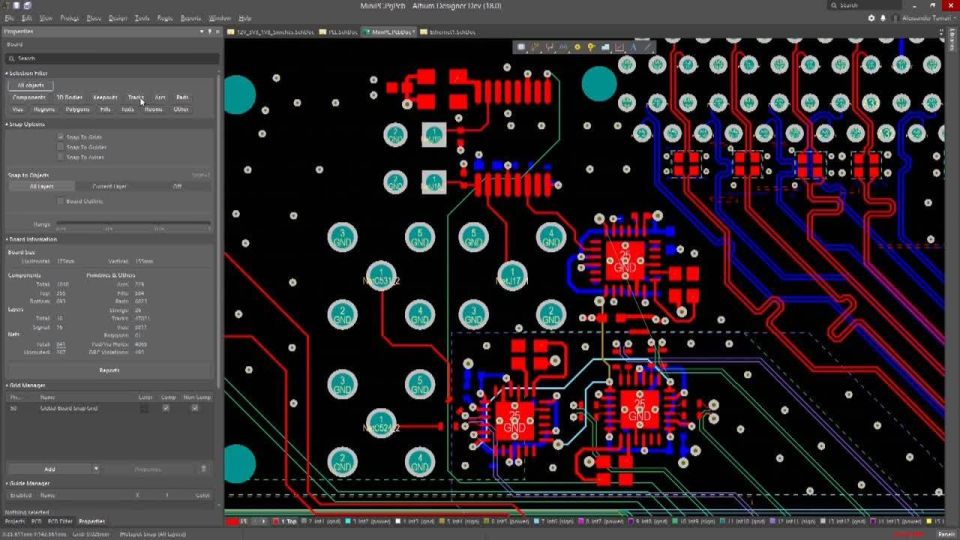Switch to the PCB Filter panel tab
Viewport: 960px width, 540px height.
click(60, 522)
